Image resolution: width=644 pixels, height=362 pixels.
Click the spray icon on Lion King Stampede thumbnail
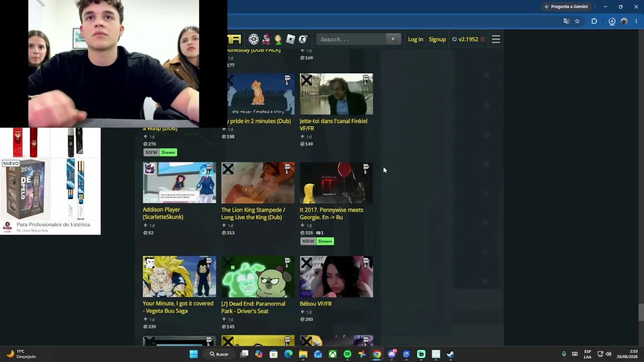coord(288,168)
